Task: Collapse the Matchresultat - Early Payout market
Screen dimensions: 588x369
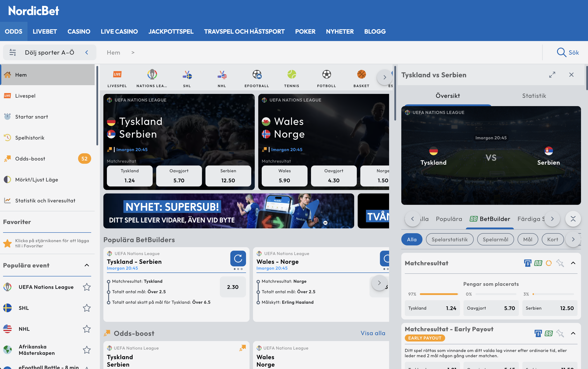Action: tap(573, 333)
